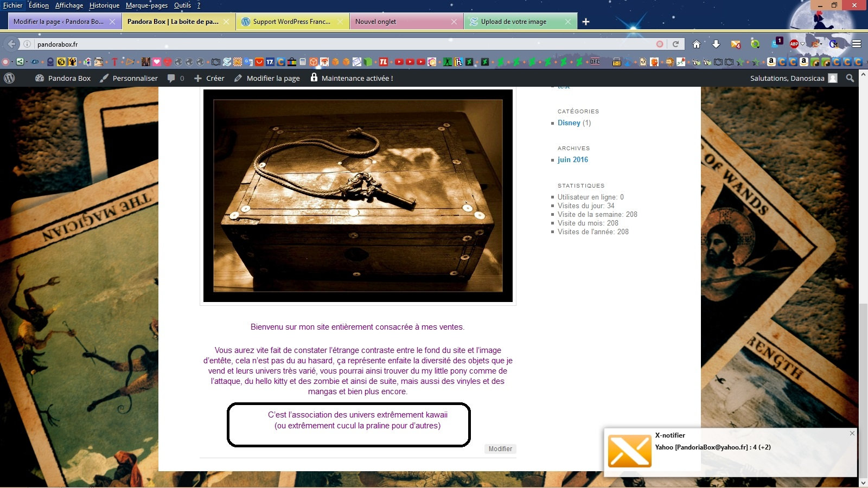Open the downloads arrow panel
The height and width of the screenshot is (488, 868).
(x=716, y=44)
